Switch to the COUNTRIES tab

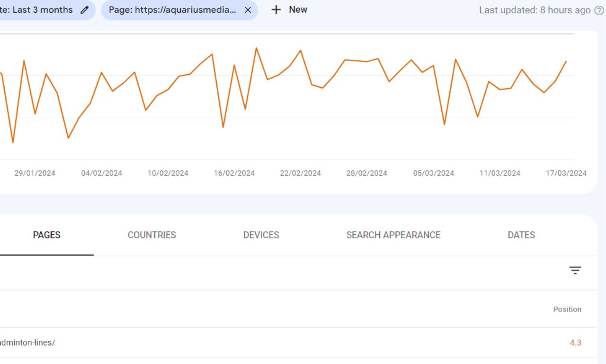(x=152, y=235)
